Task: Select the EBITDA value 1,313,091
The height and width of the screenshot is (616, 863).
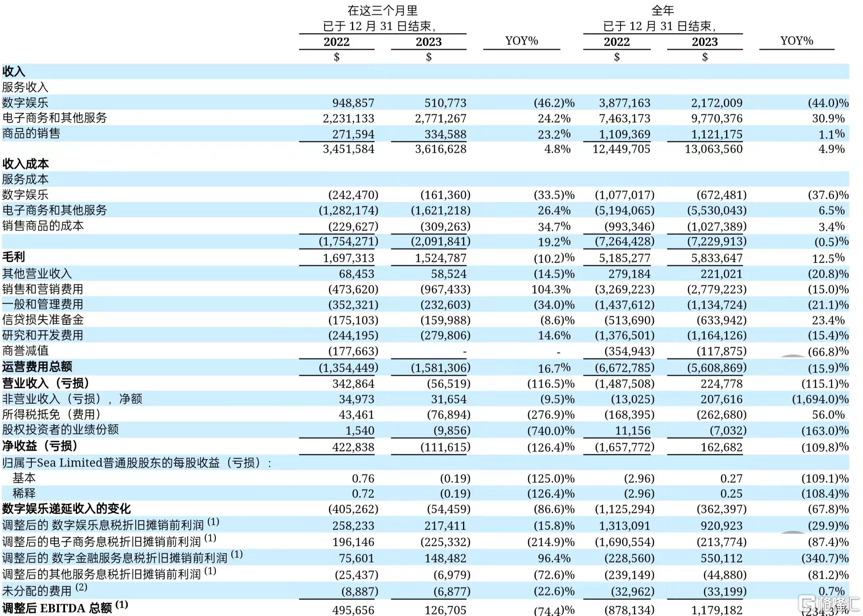Action: tap(625, 526)
